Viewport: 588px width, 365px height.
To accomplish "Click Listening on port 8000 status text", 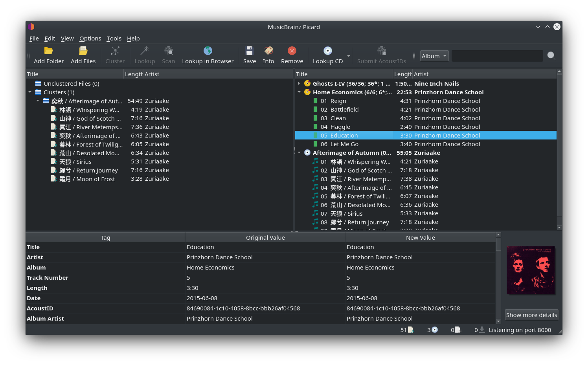I will 520,330.
